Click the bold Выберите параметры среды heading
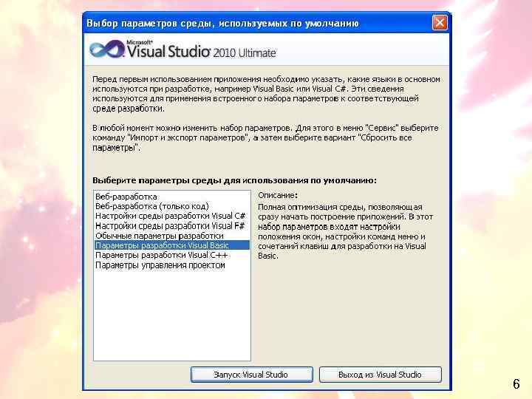 pos(234,180)
